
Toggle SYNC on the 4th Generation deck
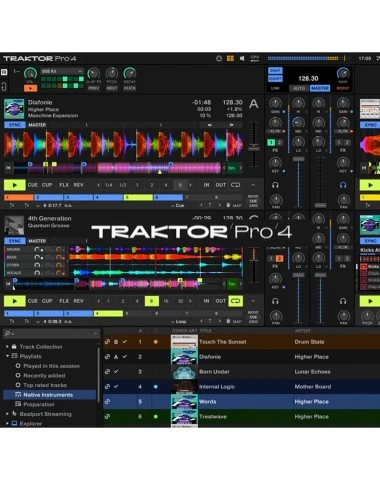click(x=15, y=241)
